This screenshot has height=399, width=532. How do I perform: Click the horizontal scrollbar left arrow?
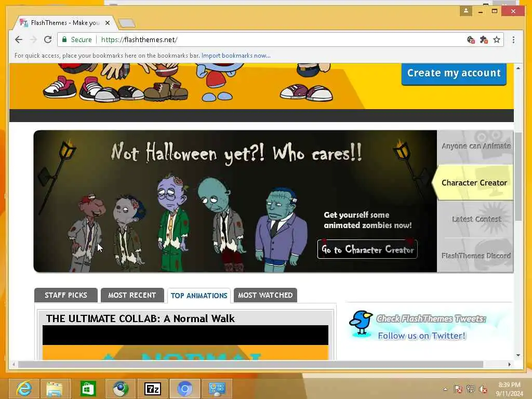coord(13,364)
